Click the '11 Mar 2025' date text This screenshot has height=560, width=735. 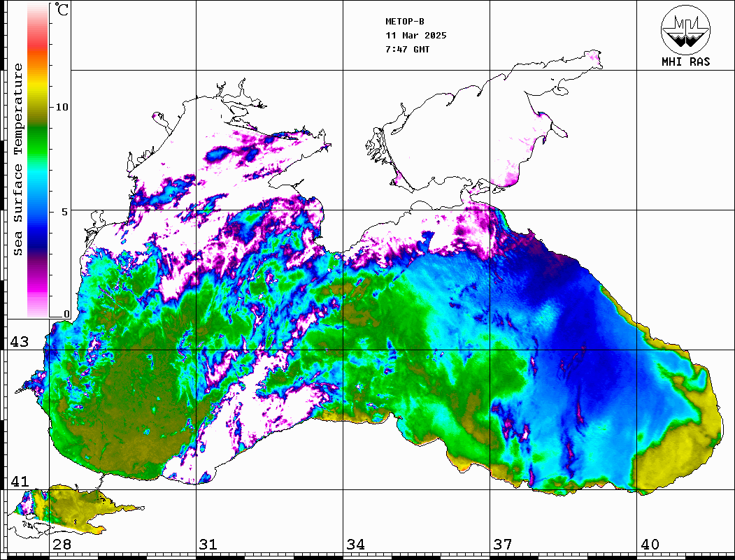[x=416, y=36]
